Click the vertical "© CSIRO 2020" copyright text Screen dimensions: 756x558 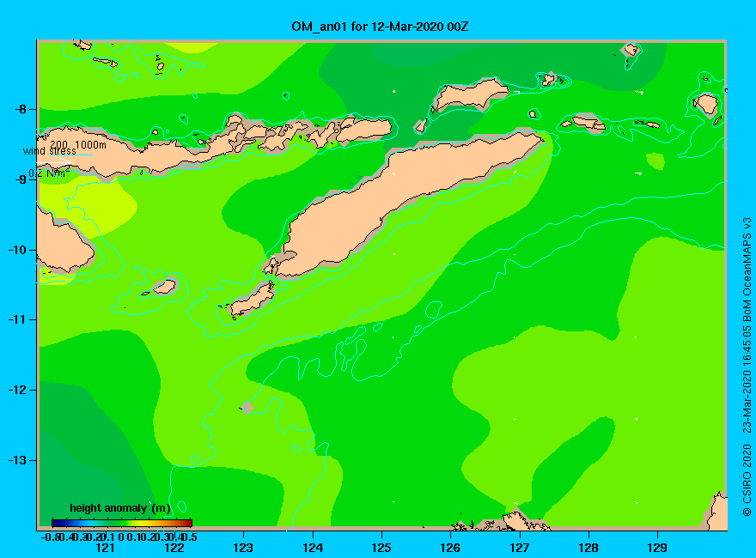click(x=747, y=480)
